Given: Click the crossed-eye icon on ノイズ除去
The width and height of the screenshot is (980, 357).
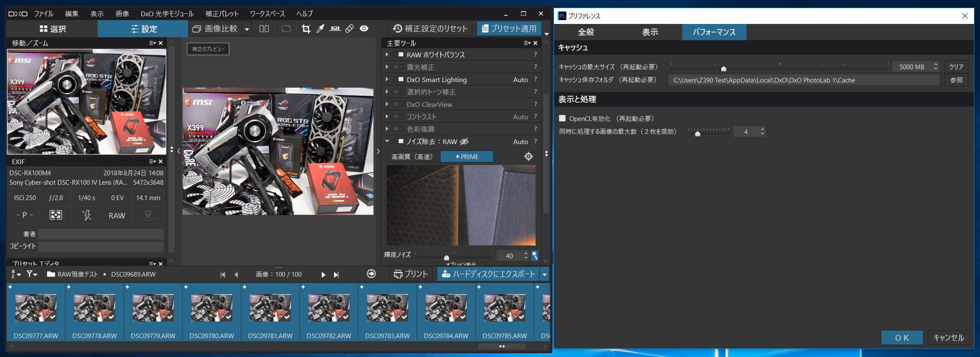Looking at the screenshot, I should pos(464,142).
